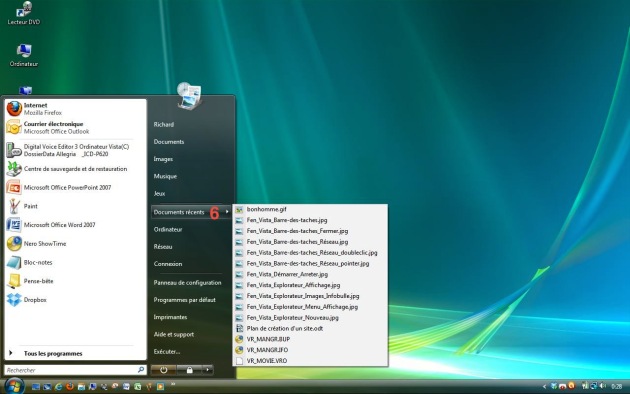Click the Rechercher search field
Viewport: 630px width, 394px height.
pyautogui.click(x=75, y=370)
